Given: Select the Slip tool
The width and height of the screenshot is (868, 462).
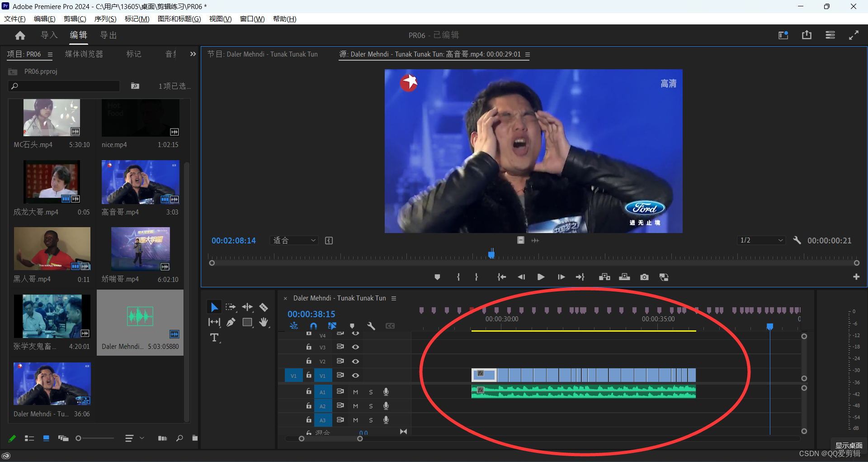Looking at the screenshot, I should [x=214, y=322].
